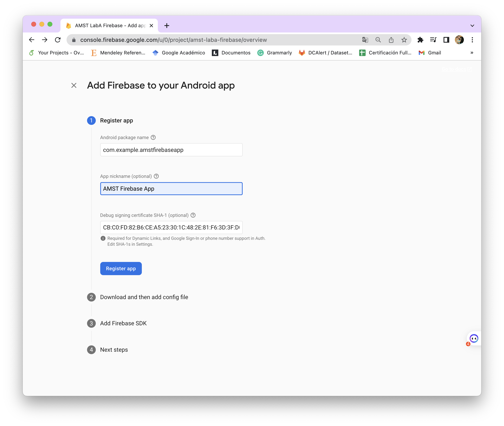Click the browser address bar URL
Viewport: 504px width, 426px height.
click(173, 40)
